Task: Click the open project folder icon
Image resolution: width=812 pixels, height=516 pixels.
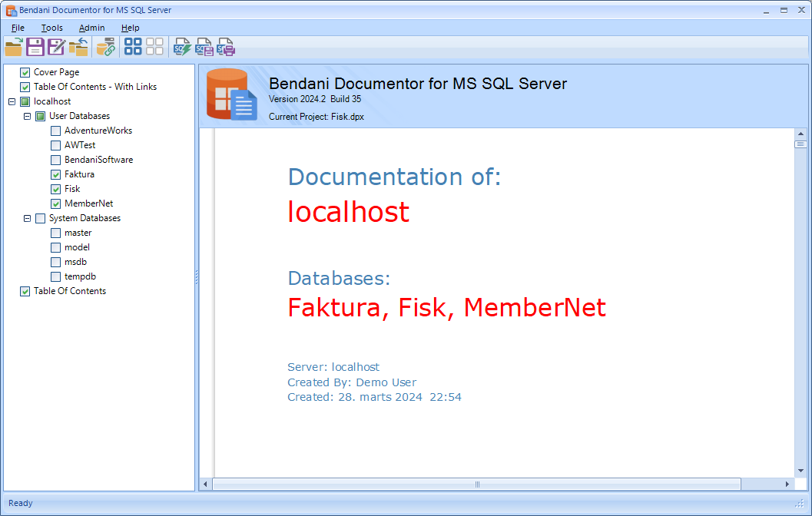Action: click(14, 47)
